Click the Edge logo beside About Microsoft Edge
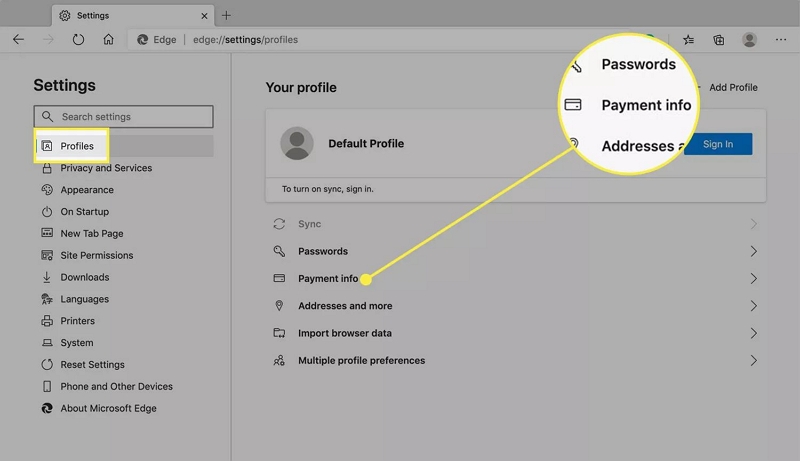This screenshot has width=800, height=461. coord(47,408)
